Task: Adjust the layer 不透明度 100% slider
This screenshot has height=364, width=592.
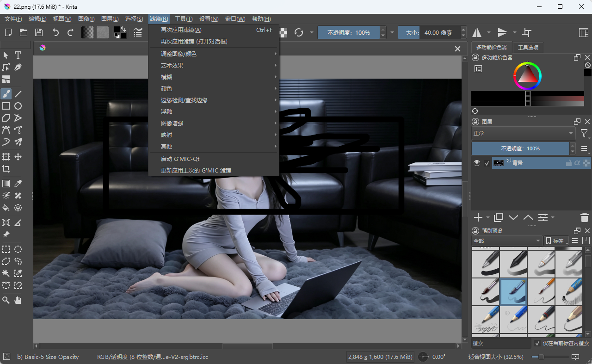Action: click(x=520, y=148)
